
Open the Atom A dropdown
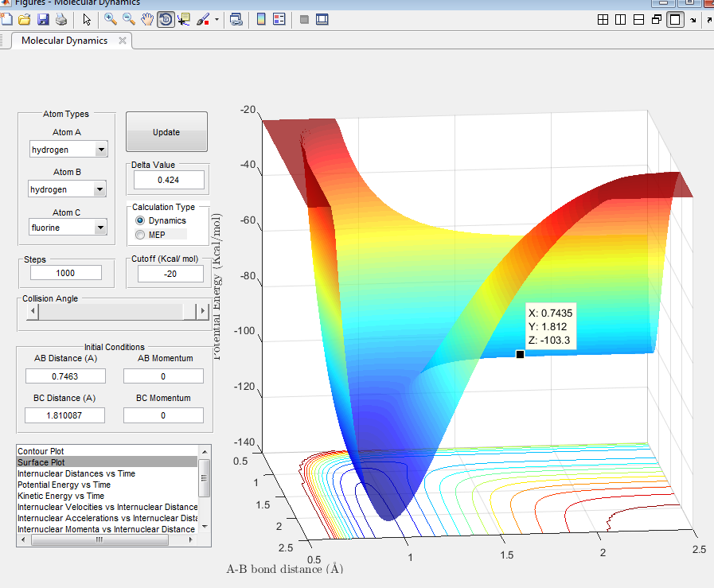pos(100,150)
